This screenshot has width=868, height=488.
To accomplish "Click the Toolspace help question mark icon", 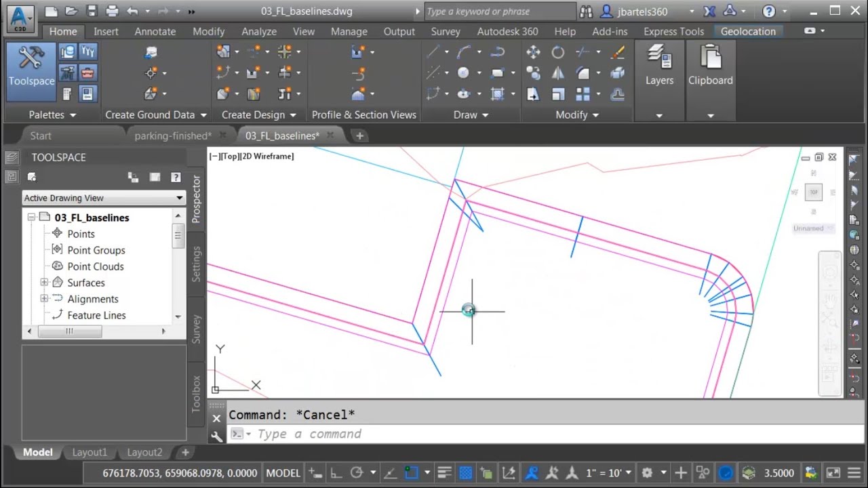I will [176, 177].
